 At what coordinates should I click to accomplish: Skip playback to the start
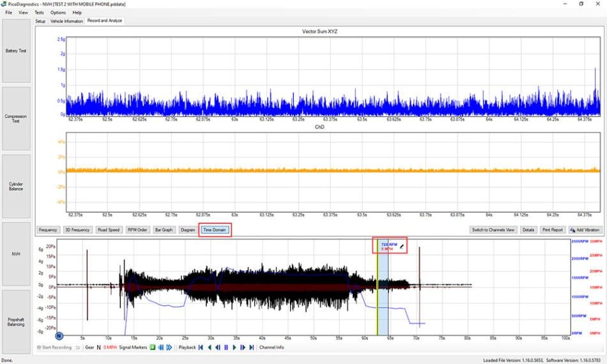tap(201, 347)
